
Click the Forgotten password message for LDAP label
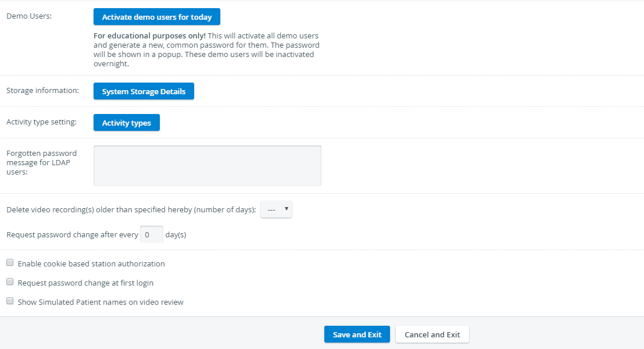pos(41,162)
